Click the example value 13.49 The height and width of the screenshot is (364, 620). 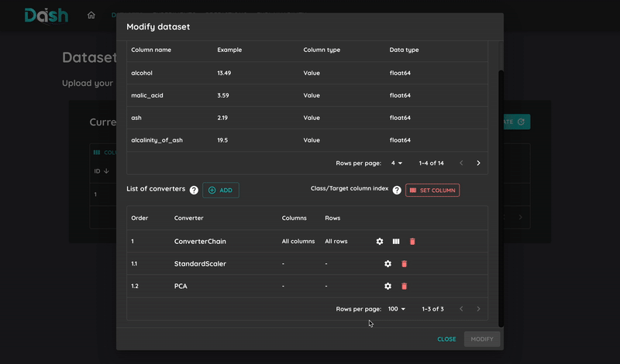224,73
